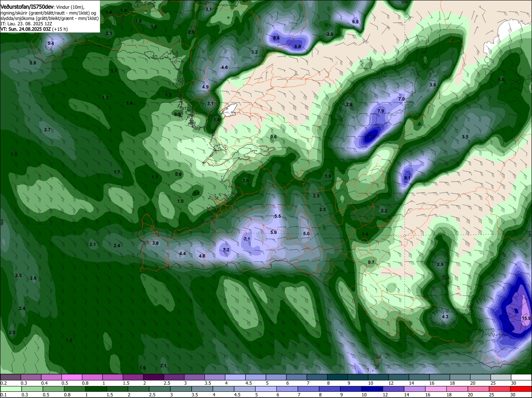Viewport: 532px width, 398px height.
Task: Click the 4.9 precipitation label
Action: tap(205, 87)
